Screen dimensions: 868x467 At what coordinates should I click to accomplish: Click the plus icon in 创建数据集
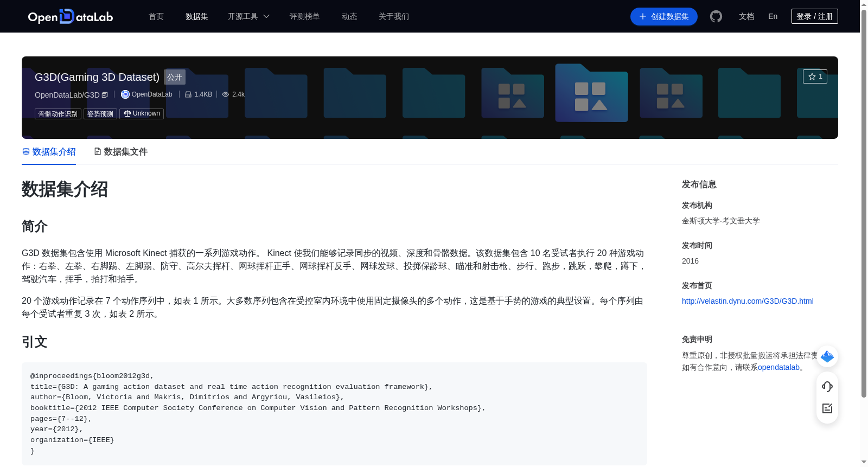(x=643, y=16)
